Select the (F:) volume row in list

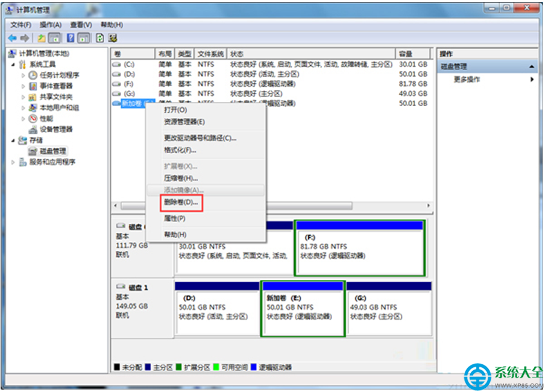click(271, 84)
